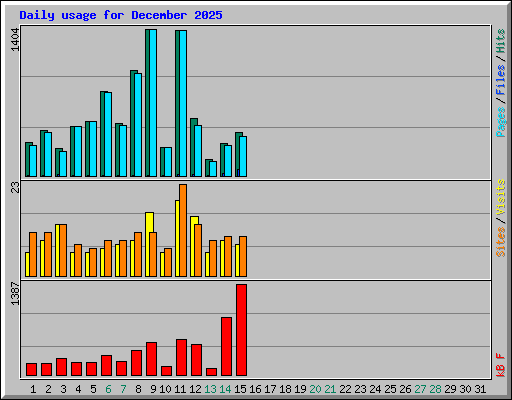Click day label "31" on the x-axis
The width and height of the screenshot is (512, 400).
click(480, 389)
